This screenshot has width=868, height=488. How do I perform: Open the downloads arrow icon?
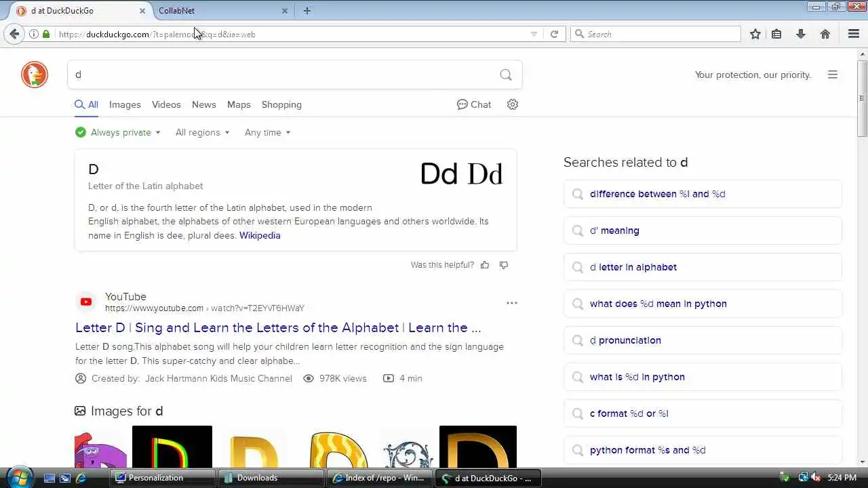(x=801, y=34)
